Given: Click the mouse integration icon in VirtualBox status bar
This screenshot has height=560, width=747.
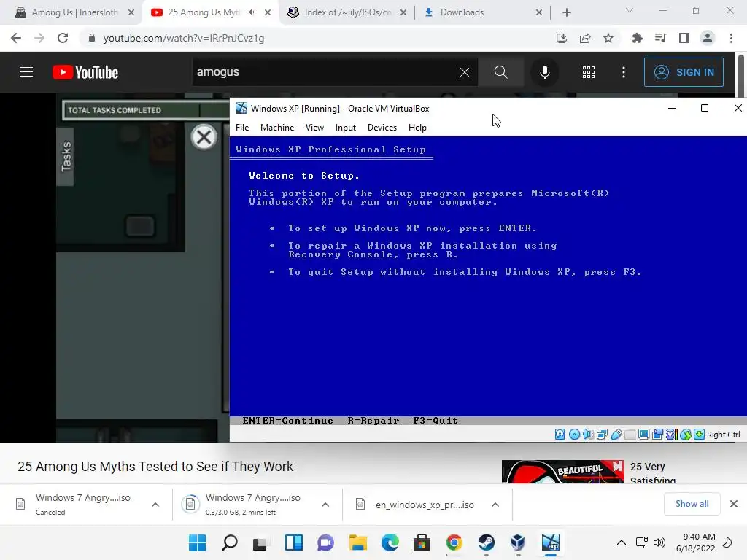Looking at the screenshot, I should (686, 435).
